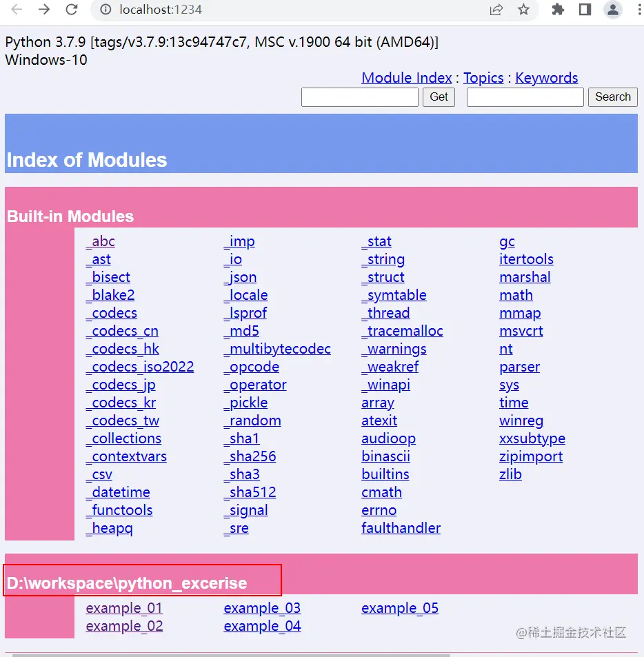Image resolution: width=644 pixels, height=657 pixels.
Task: Click the Get button
Action: pyautogui.click(x=439, y=97)
